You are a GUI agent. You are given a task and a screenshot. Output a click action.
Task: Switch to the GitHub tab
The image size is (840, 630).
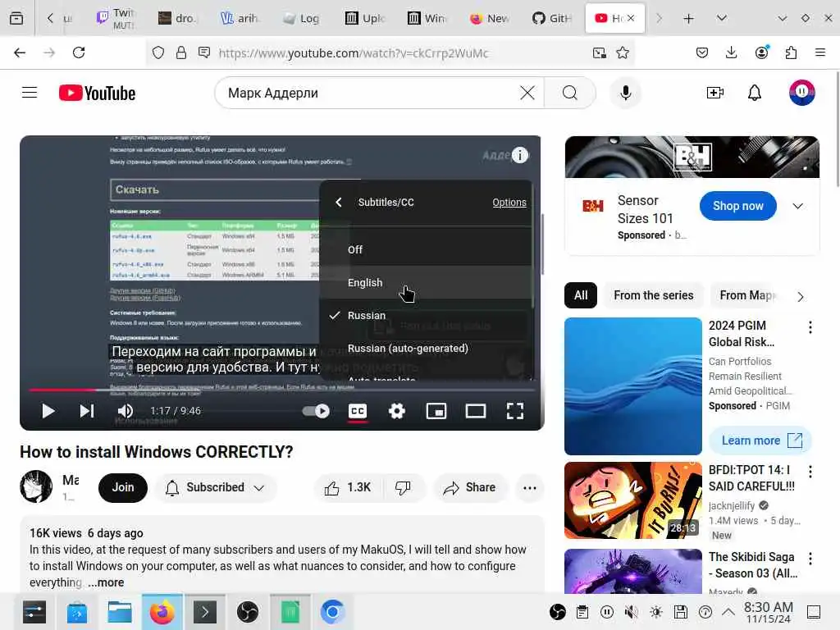click(x=552, y=19)
